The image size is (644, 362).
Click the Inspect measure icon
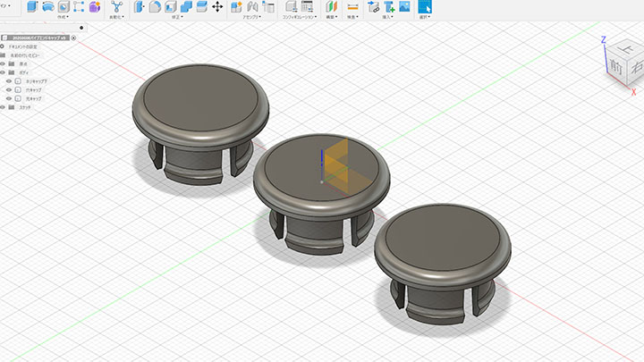(352, 6)
